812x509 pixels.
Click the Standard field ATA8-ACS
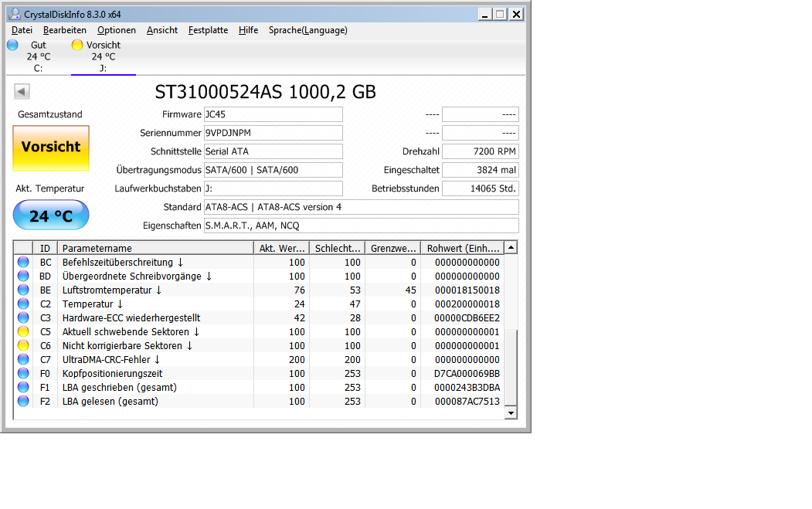362,207
